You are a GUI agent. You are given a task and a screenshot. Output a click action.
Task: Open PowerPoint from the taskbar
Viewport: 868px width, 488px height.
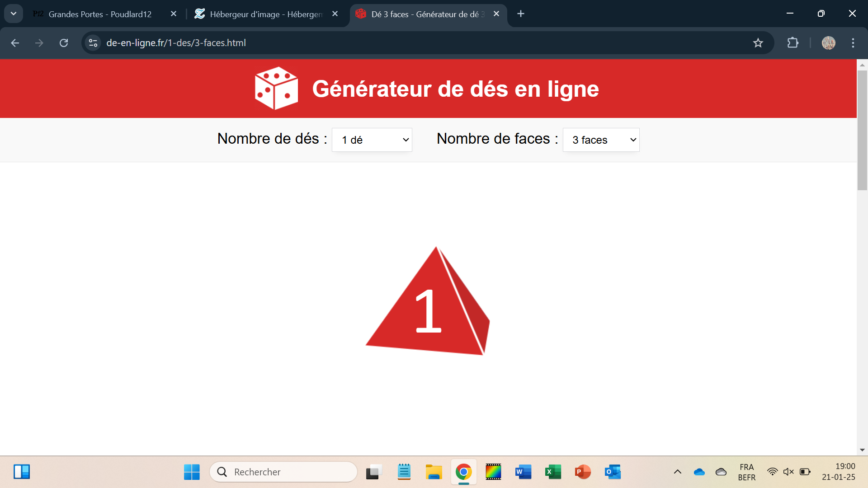[x=583, y=472]
